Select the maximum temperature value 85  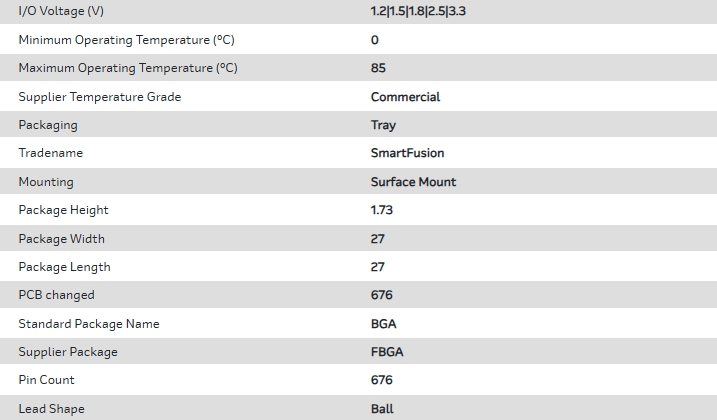tap(378, 68)
